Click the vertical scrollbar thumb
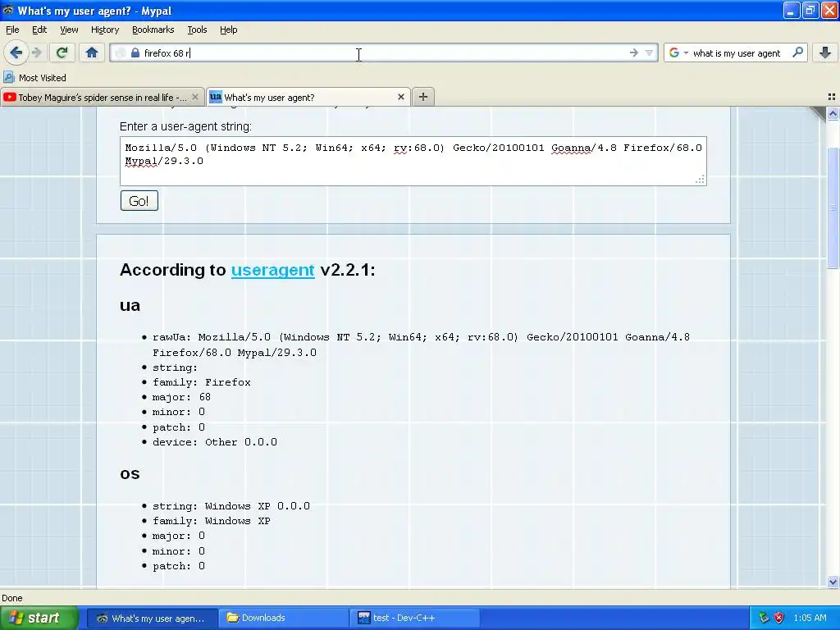Screen dimensions: 840x630 833,208
